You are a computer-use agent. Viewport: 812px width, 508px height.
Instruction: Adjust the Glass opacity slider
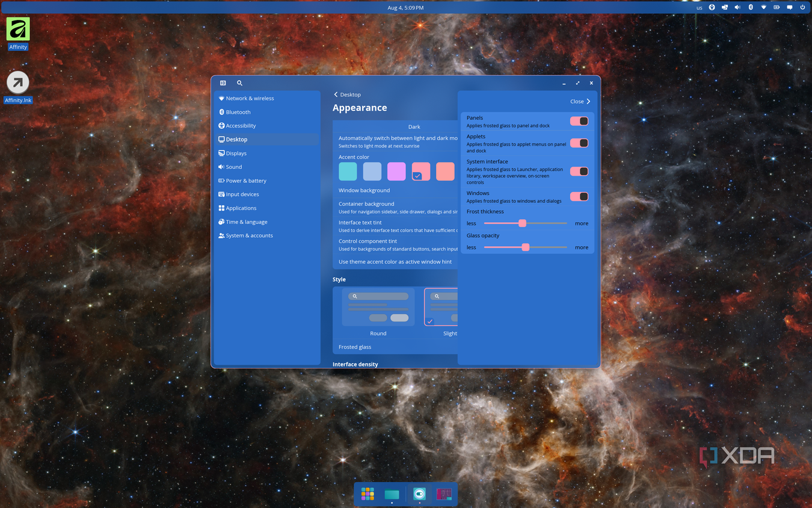525,247
